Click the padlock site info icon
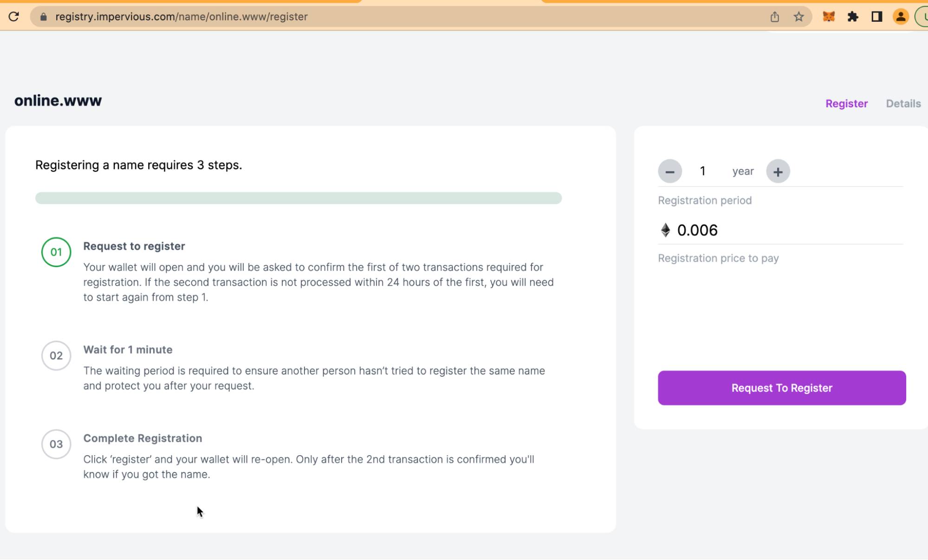 pos(43,17)
